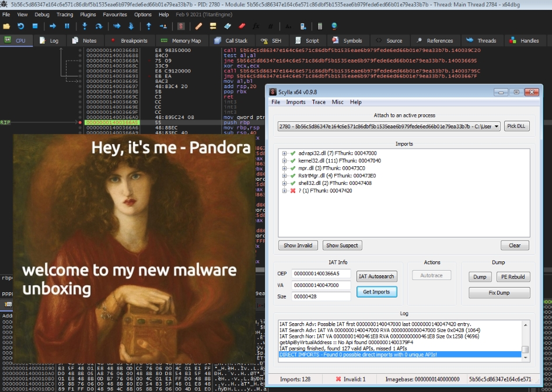Expand the invalid '?' import node
This screenshot has width=552, height=392.
pyautogui.click(x=284, y=191)
